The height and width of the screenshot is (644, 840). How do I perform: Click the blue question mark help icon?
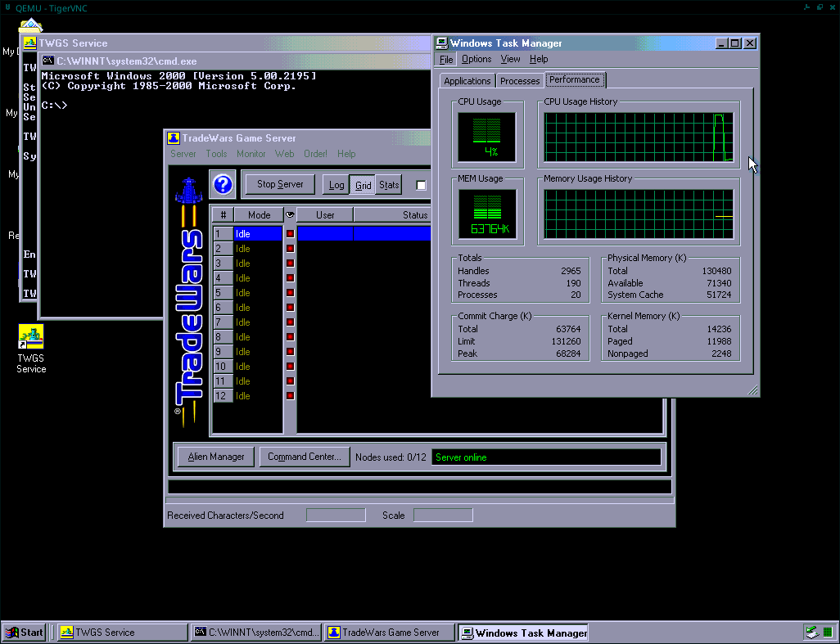click(223, 185)
